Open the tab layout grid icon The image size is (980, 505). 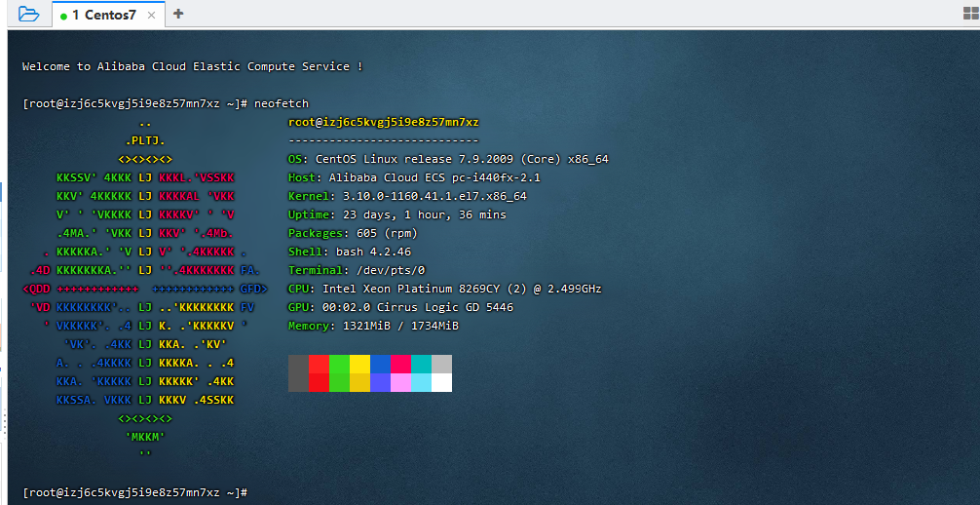tap(971, 14)
